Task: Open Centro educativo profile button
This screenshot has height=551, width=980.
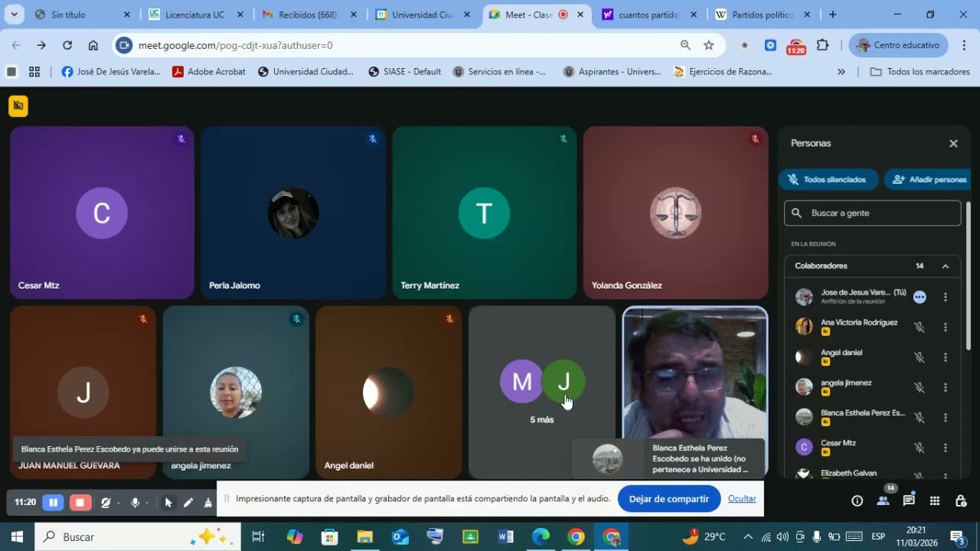Action: (898, 45)
